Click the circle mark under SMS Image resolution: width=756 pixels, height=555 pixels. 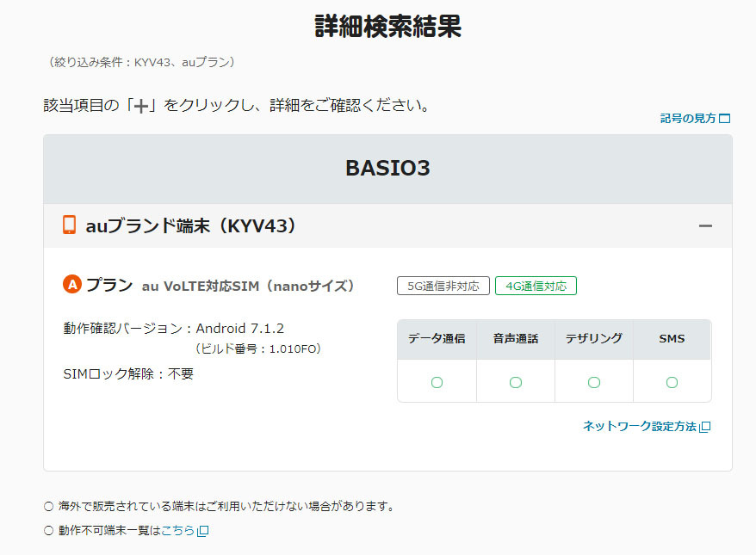pos(672,383)
